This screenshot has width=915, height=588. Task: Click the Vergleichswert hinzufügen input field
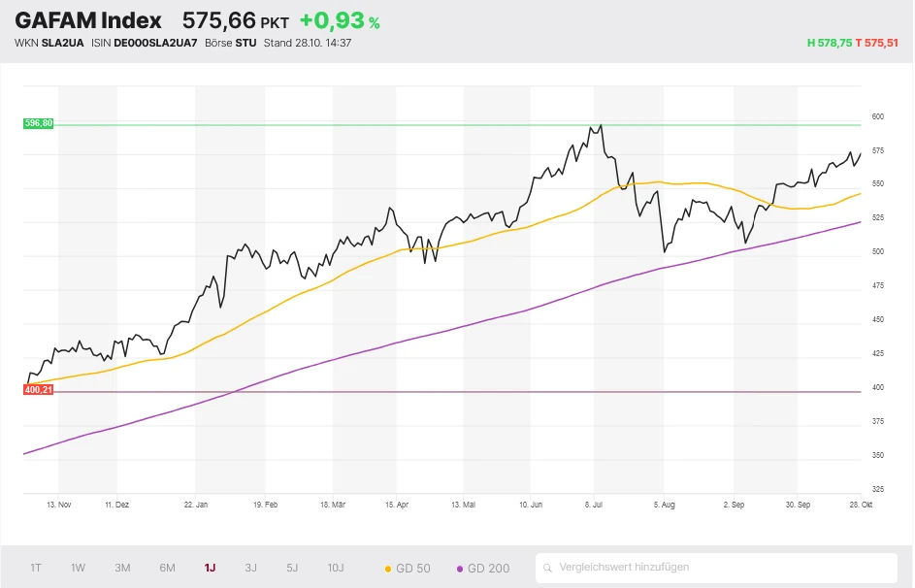[718, 568]
